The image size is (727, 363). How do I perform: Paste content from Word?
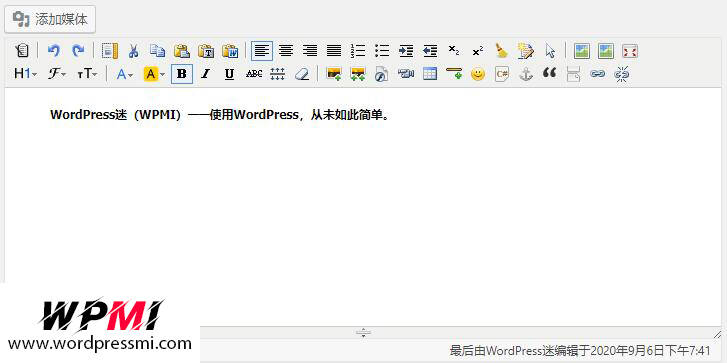pos(230,51)
